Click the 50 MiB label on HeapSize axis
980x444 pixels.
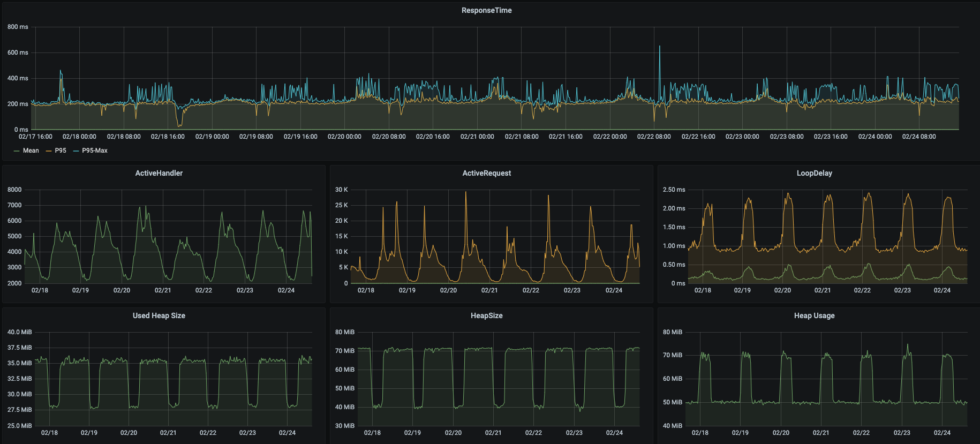pyautogui.click(x=345, y=388)
